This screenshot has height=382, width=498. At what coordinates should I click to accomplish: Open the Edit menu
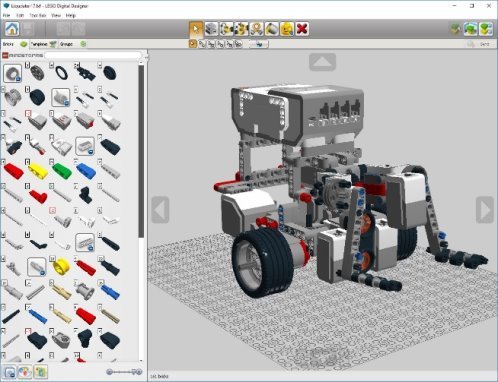tap(20, 15)
